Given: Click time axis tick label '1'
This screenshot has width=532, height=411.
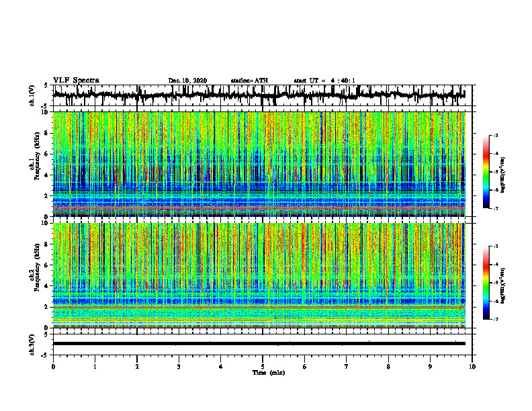Looking at the screenshot, I should tap(95, 367).
